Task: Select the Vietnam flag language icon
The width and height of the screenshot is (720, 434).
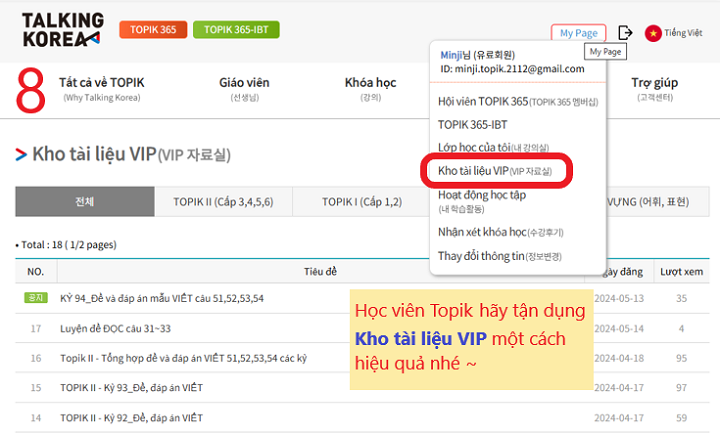Action: [x=652, y=33]
